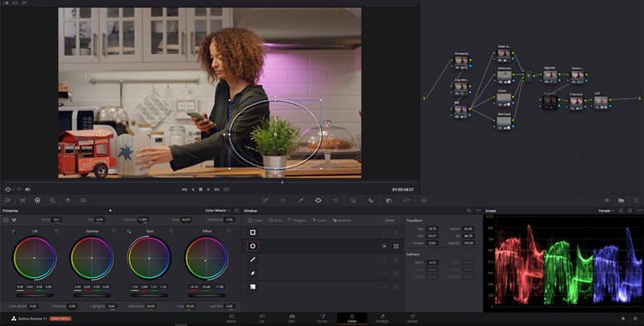Select the Red truck node
Viewport: 644px width, 326px height.
coord(504,121)
